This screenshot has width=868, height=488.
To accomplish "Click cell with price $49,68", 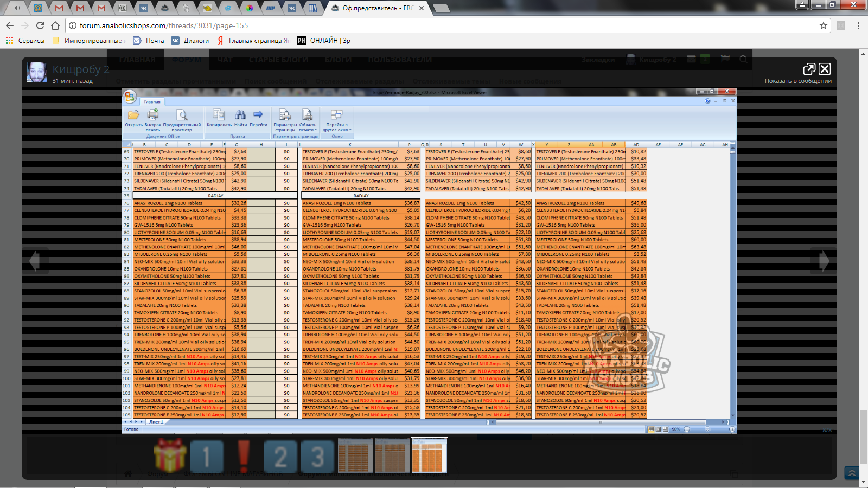I will click(x=636, y=203).
